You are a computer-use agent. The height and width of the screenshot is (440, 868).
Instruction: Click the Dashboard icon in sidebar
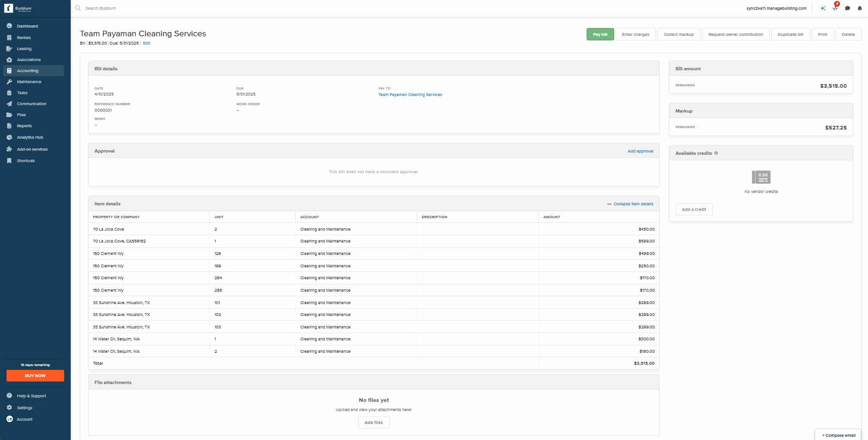pyautogui.click(x=9, y=26)
